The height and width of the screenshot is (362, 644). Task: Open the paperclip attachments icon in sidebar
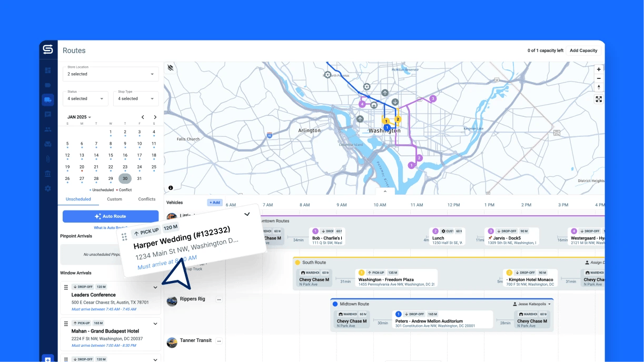[x=48, y=158]
